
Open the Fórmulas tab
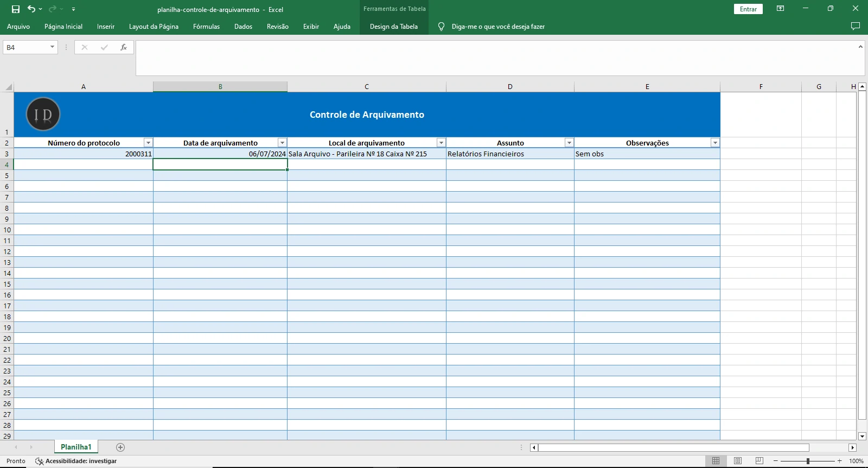point(206,27)
